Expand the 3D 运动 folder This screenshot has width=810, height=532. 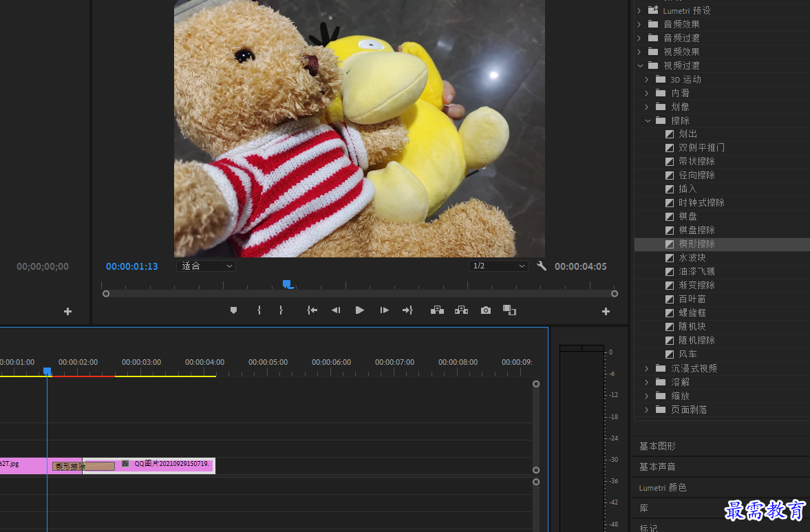coord(647,80)
